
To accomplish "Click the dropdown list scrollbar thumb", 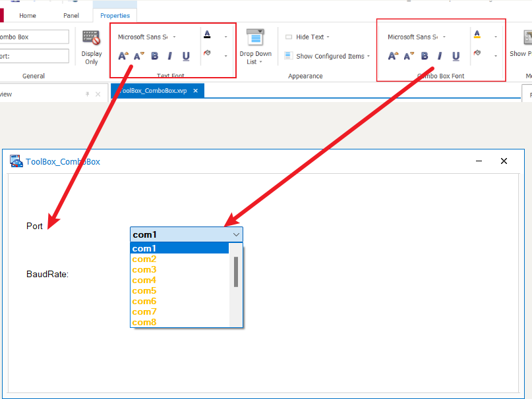I will [236, 272].
